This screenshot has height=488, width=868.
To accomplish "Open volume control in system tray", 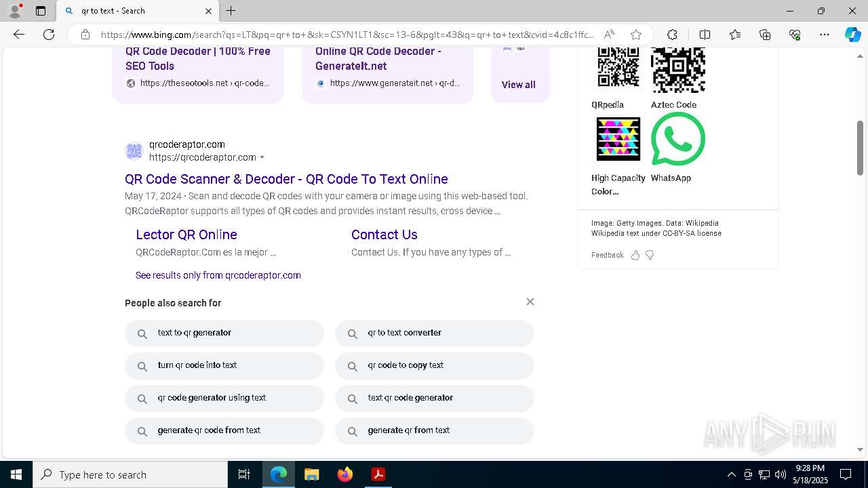I will coord(781,474).
